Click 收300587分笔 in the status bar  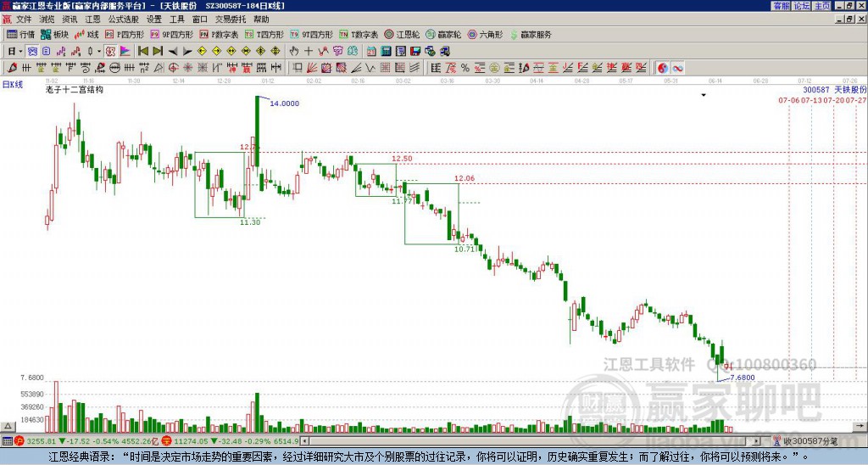pos(810,441)
